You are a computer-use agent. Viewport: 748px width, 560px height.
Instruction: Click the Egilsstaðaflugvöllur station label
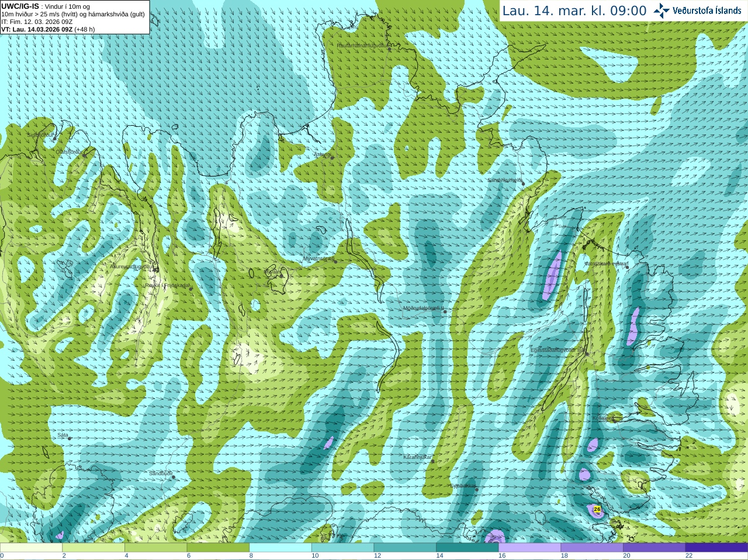coord(557,350)
